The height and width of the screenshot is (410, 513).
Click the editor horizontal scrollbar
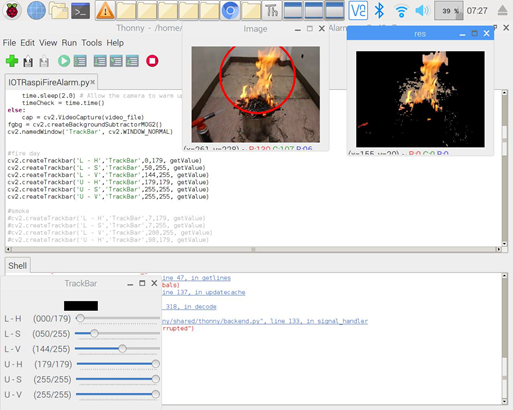point(253,249)
